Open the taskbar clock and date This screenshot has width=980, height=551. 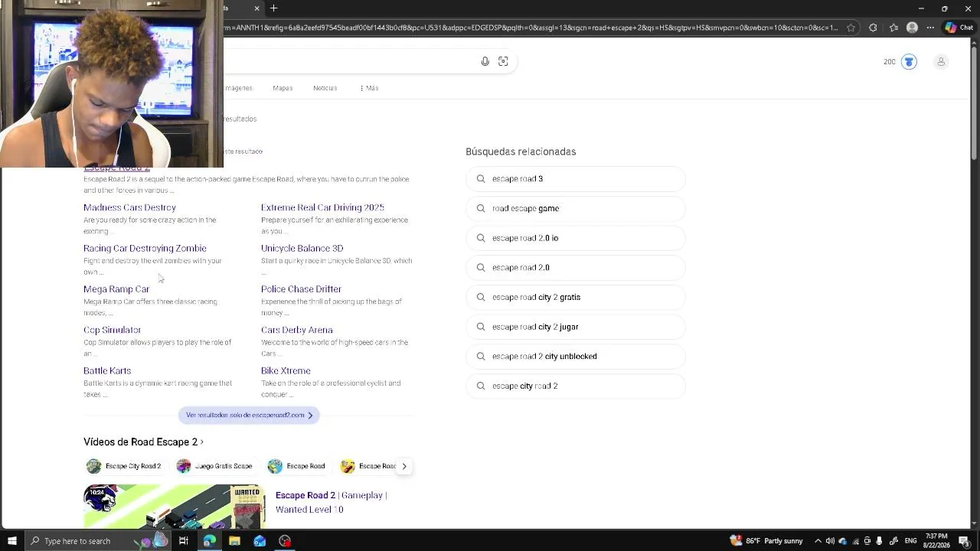936,541
